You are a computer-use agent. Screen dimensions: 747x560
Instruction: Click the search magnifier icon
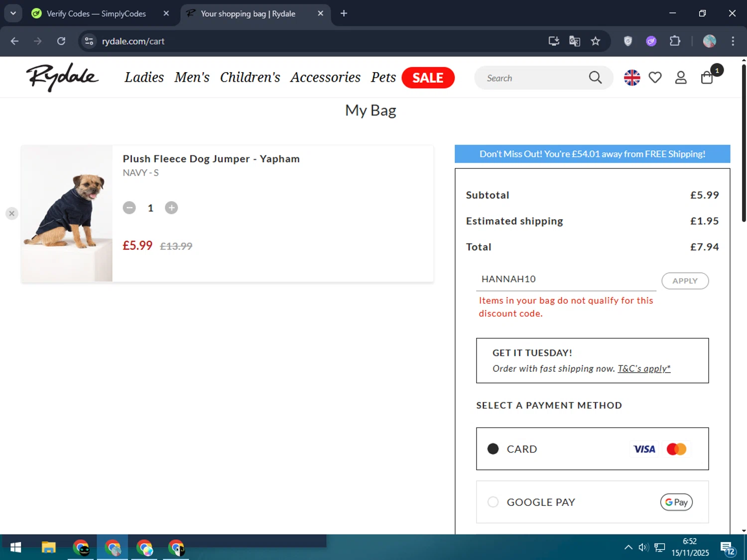[595, 78]
